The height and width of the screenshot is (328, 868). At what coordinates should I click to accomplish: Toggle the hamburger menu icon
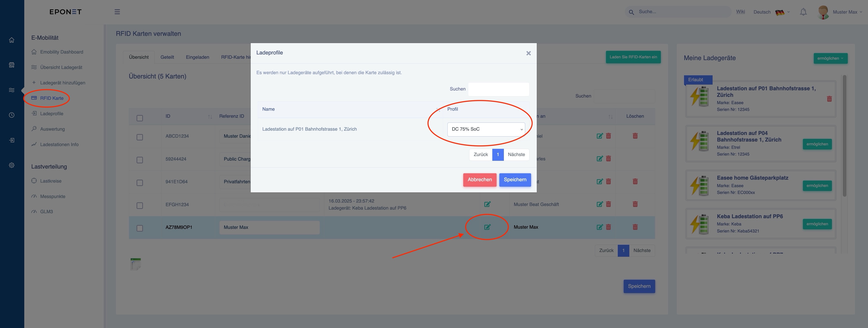[x=117, y=12]
